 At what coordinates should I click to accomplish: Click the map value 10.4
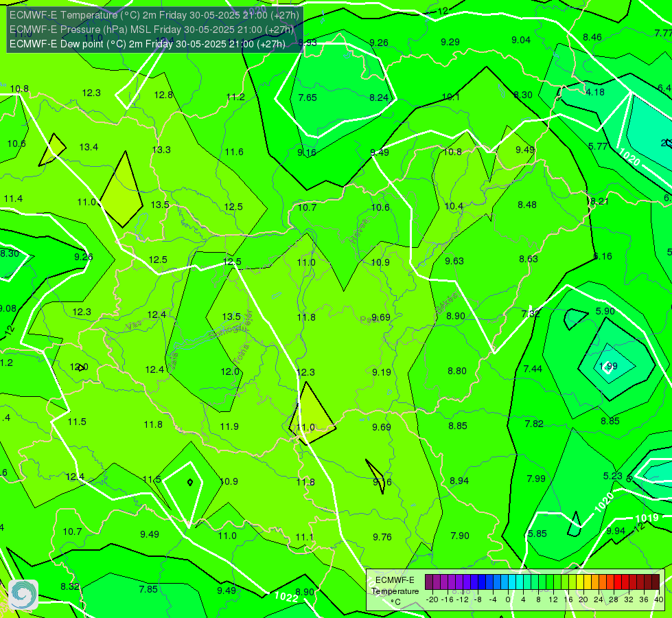point(454,206)
